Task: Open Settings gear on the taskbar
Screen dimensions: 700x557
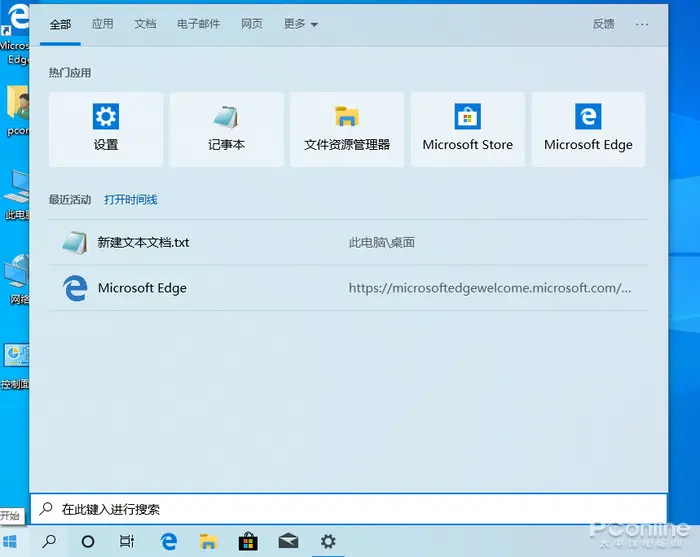Action: [x=328, y=541]
